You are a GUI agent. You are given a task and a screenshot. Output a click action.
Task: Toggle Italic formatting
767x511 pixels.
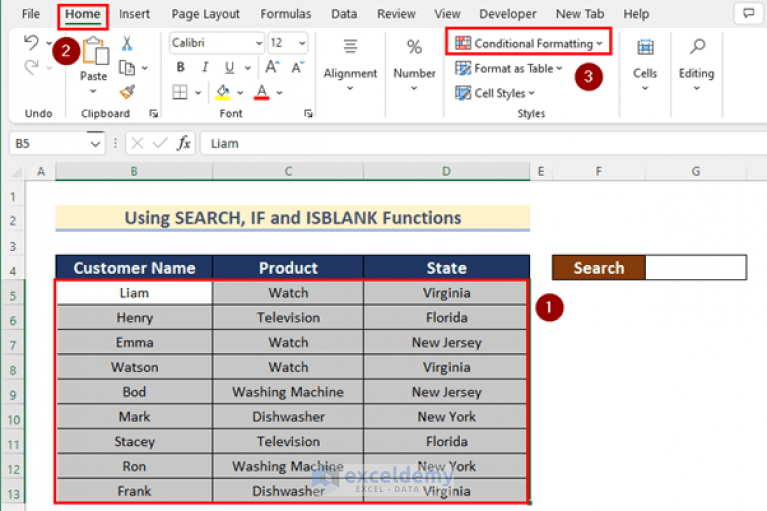(205, 67)
